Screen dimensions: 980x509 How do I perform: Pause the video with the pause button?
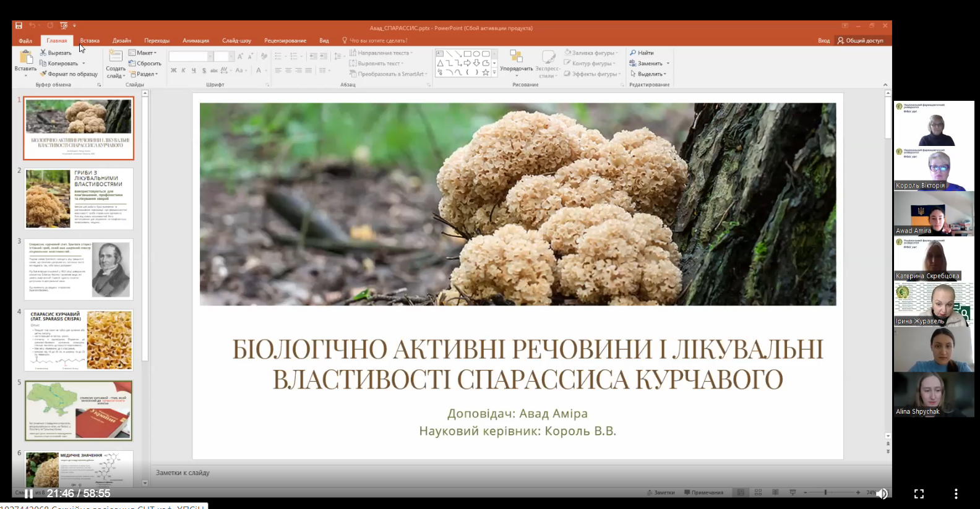28,494
